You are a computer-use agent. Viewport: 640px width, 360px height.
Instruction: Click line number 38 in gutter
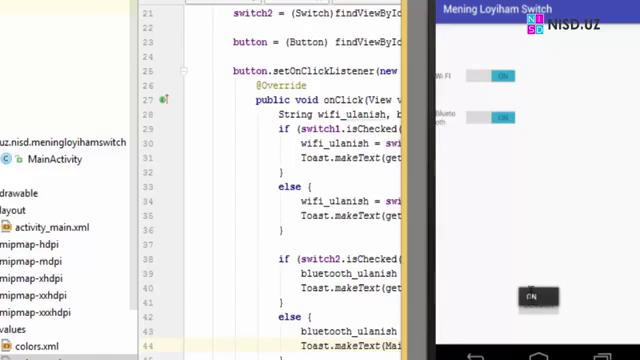click(148, 260)
